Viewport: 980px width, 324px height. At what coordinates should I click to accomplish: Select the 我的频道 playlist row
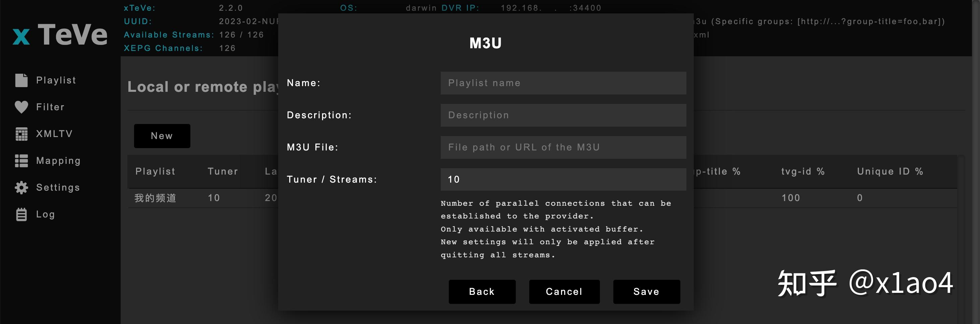[x=155, y=198]
